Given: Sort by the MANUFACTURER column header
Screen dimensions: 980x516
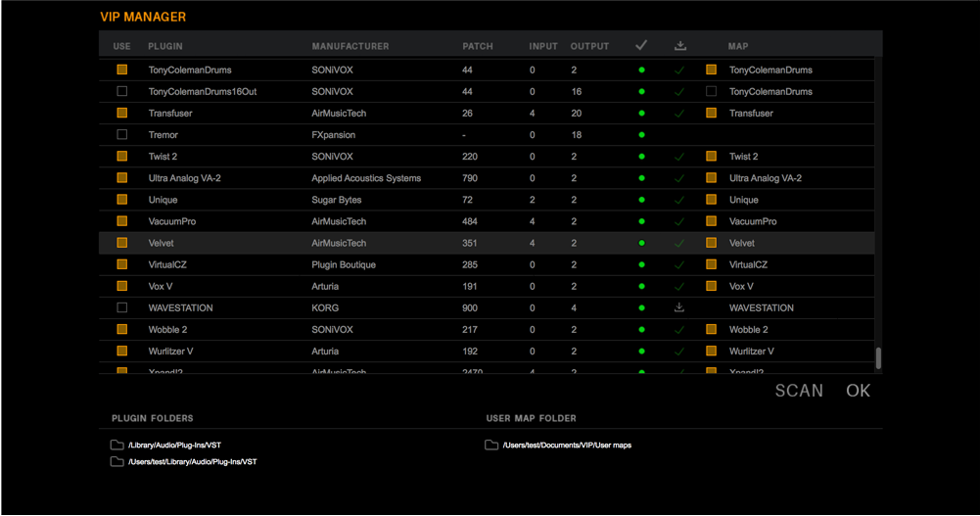Looking at the screenshot, I should 350,46.
